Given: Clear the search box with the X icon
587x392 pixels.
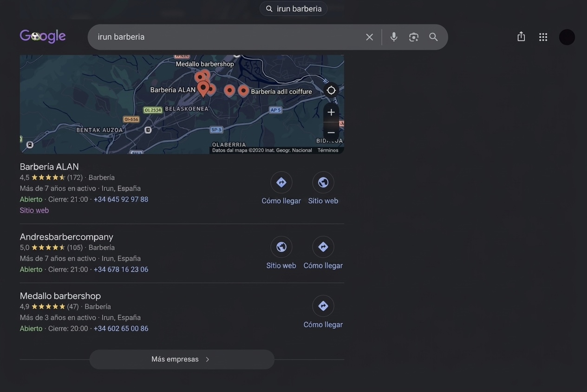Looking at the screenshot, I should click(369, 37).
